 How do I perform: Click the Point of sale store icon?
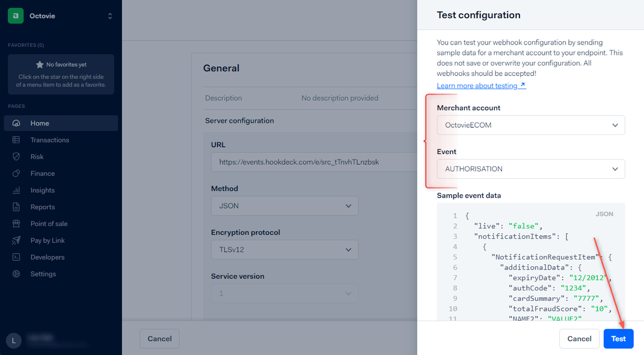[x=16, y=223]
